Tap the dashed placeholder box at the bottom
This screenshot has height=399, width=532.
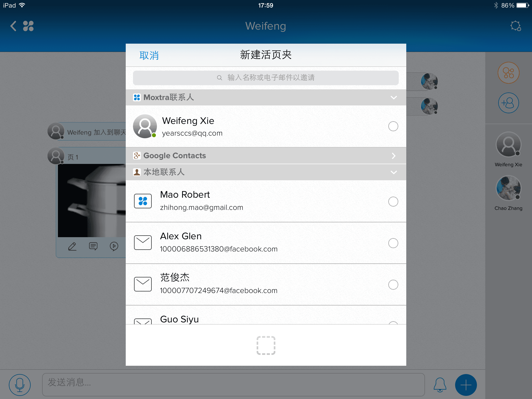pyautogui.click(x=266, y=345)
